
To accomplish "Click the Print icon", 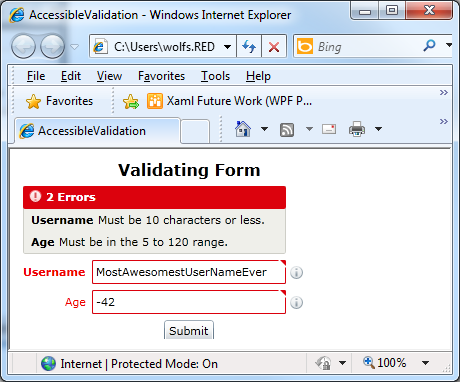I will 357,129.
